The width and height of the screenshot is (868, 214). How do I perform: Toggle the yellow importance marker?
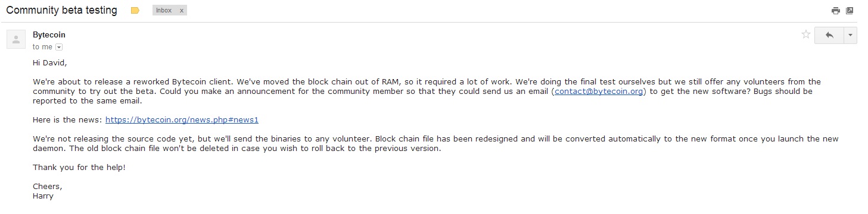point(135,11)
